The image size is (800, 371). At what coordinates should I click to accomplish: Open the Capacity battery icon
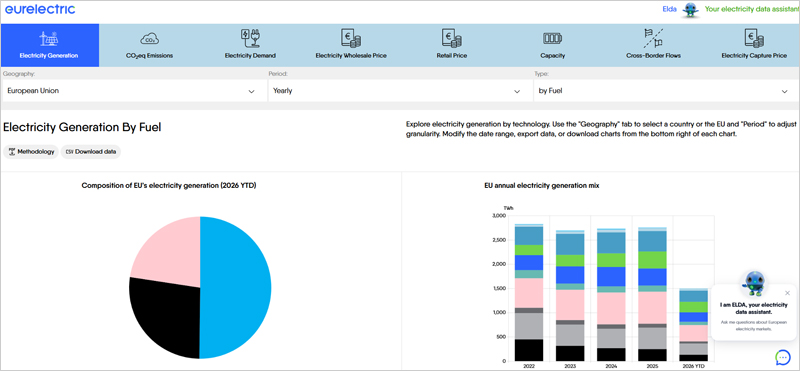point(552,38)
